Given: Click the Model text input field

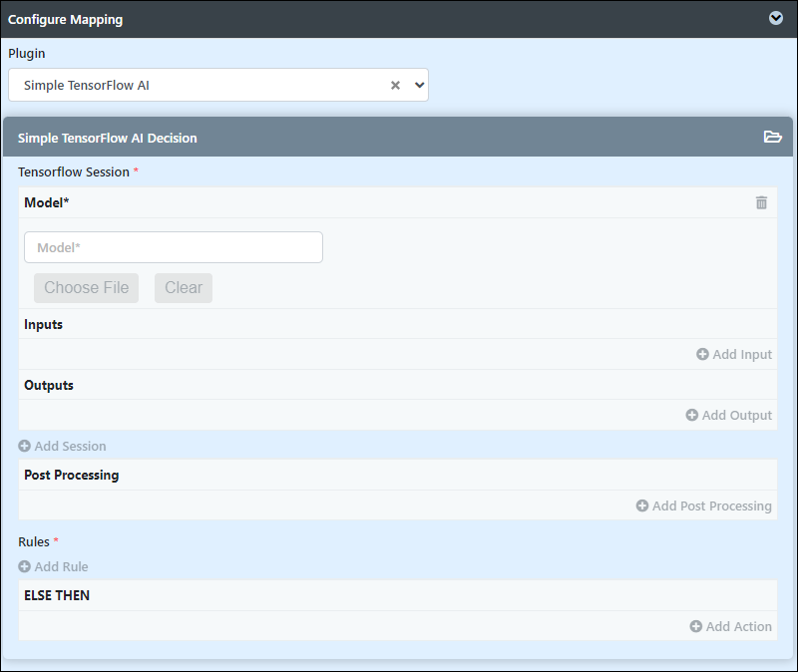Looking at the screenshot, I should click(174, 247).
